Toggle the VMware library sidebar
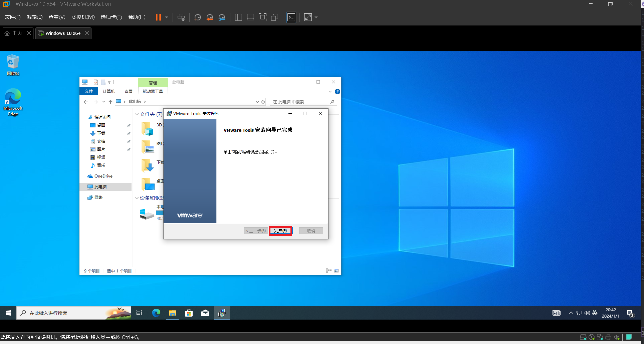 click(238, 17)
